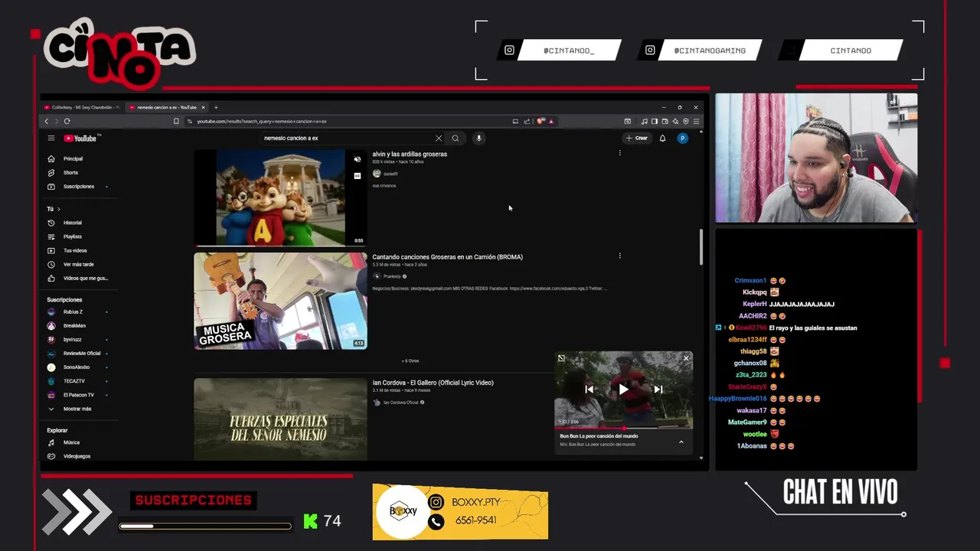
Task: Go back with the browser arrow
Action: (x=47, y=121)
